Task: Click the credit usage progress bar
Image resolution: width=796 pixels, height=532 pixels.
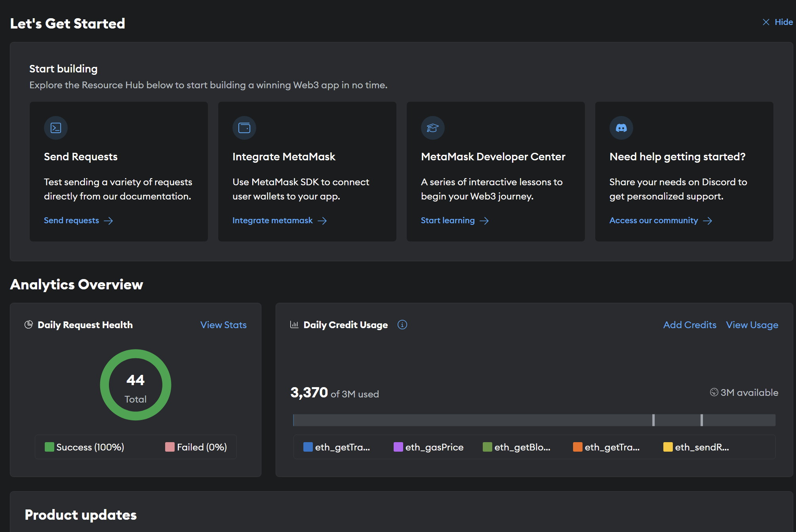Action: point(534,420)
